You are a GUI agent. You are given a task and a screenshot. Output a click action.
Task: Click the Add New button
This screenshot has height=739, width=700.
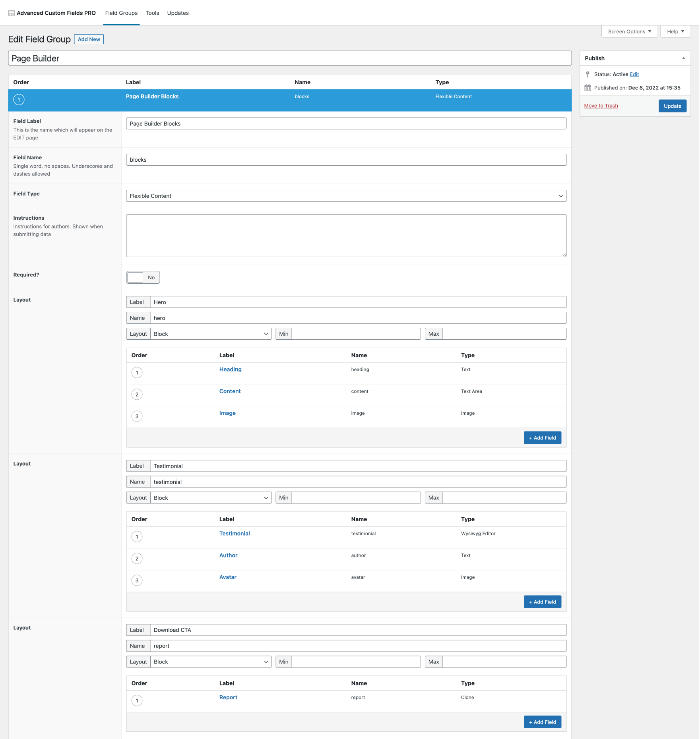pos(89,39)
